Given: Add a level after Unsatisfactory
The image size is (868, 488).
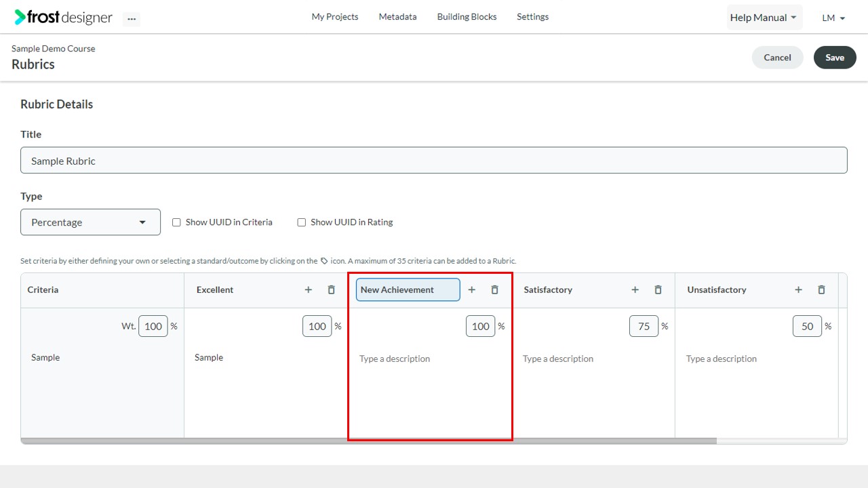Looking at the screenshot, I should pos(799,289).
